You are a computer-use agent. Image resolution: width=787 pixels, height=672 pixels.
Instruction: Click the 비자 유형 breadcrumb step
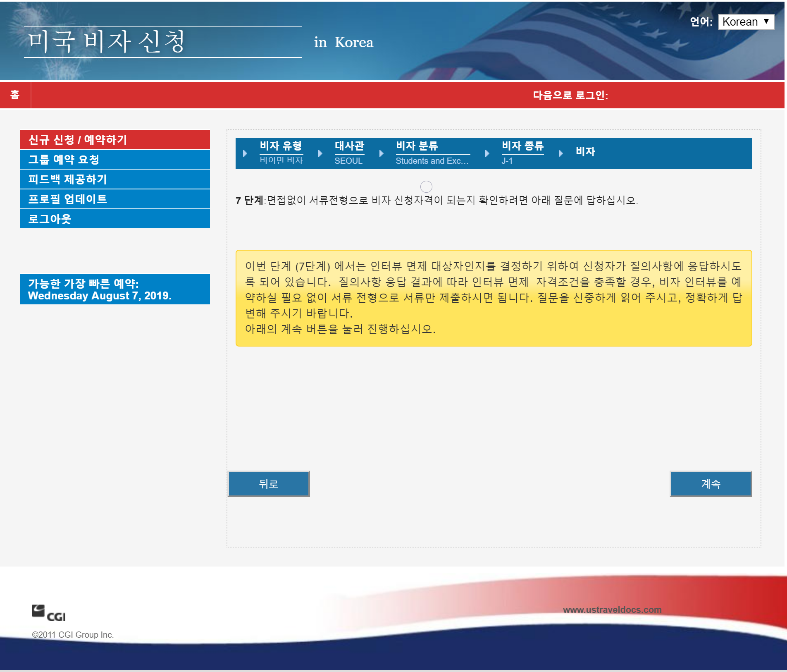click(x=281, y=146)
